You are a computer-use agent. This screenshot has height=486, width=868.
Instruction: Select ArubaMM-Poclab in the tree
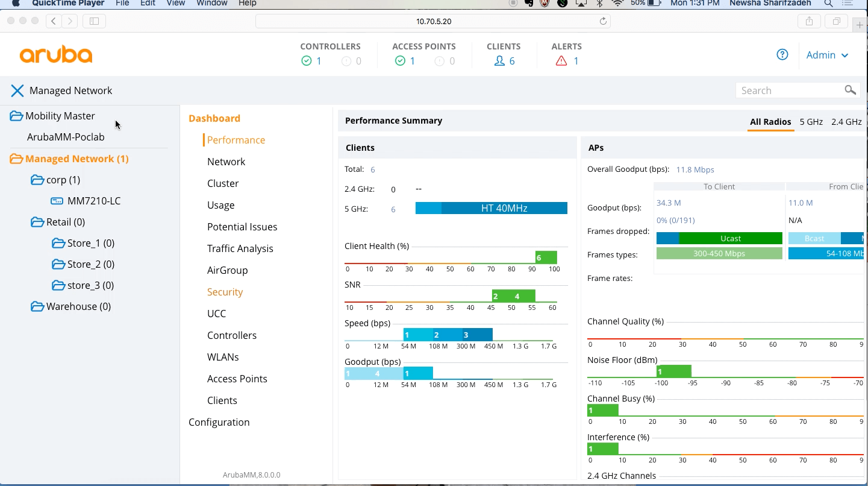pyautogui.click(x=66, y=137)
